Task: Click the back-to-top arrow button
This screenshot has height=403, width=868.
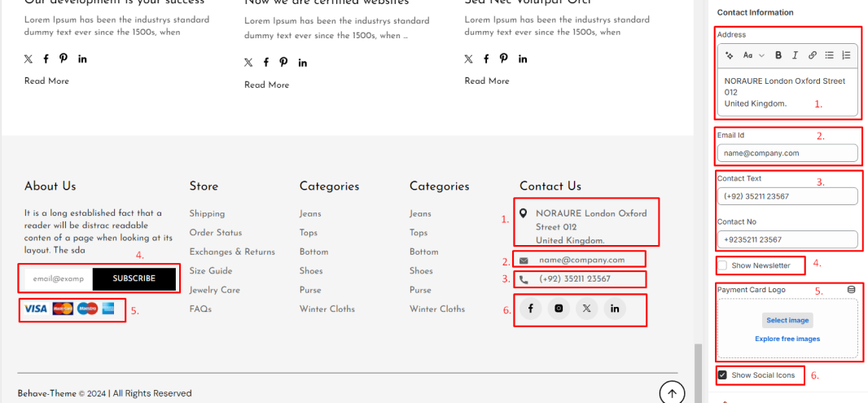Action: 672,393
